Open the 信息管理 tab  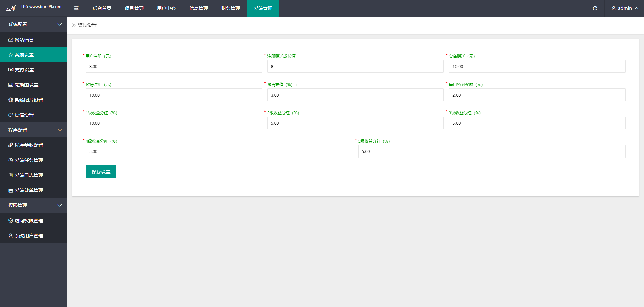point(199,8)
